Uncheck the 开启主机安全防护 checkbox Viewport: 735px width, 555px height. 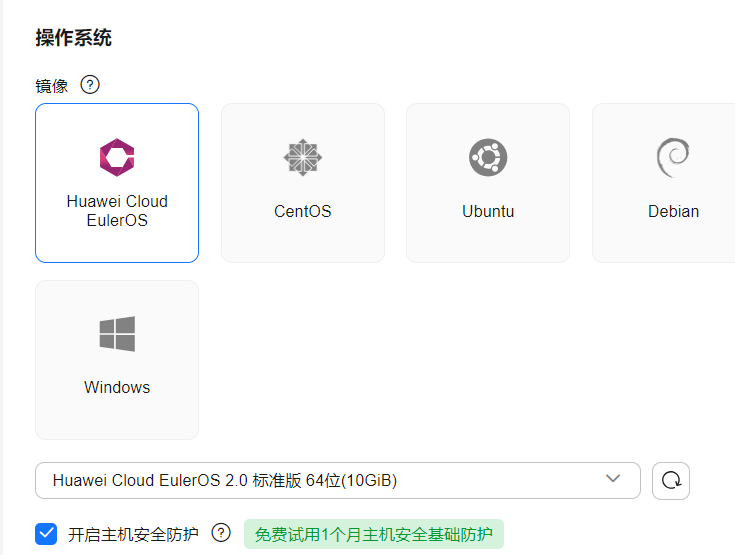click(x=46, y=534)
